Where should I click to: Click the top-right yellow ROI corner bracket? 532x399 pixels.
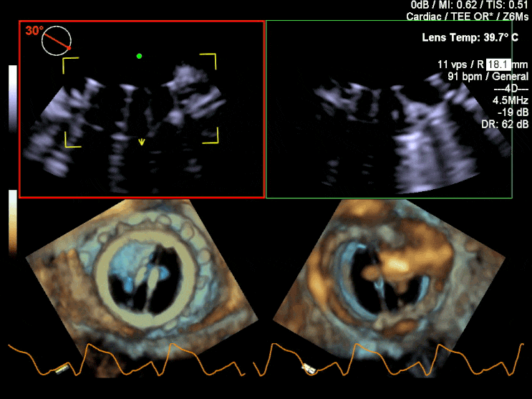pyautogui.click(x=208, y=61)
